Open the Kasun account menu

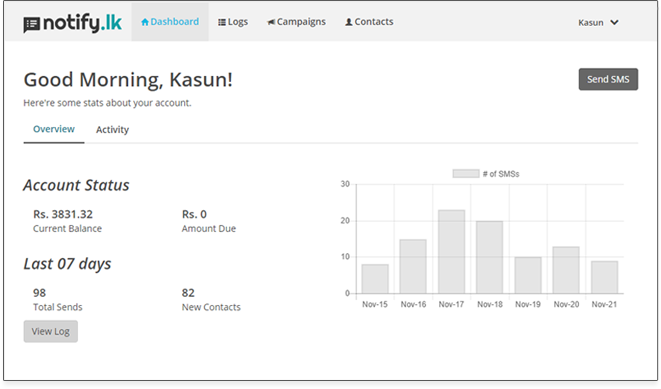point(598,22)
